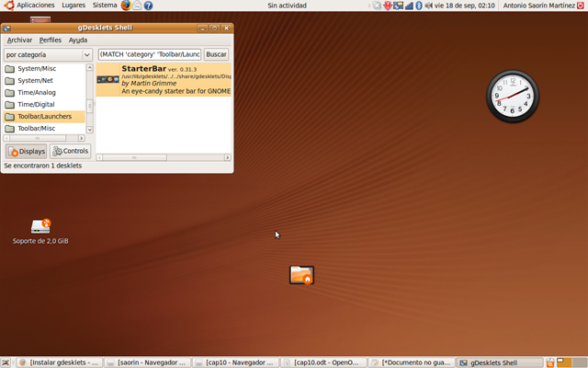
Task: Open the Perfiles menu
Action: click(x=50, y=40)
